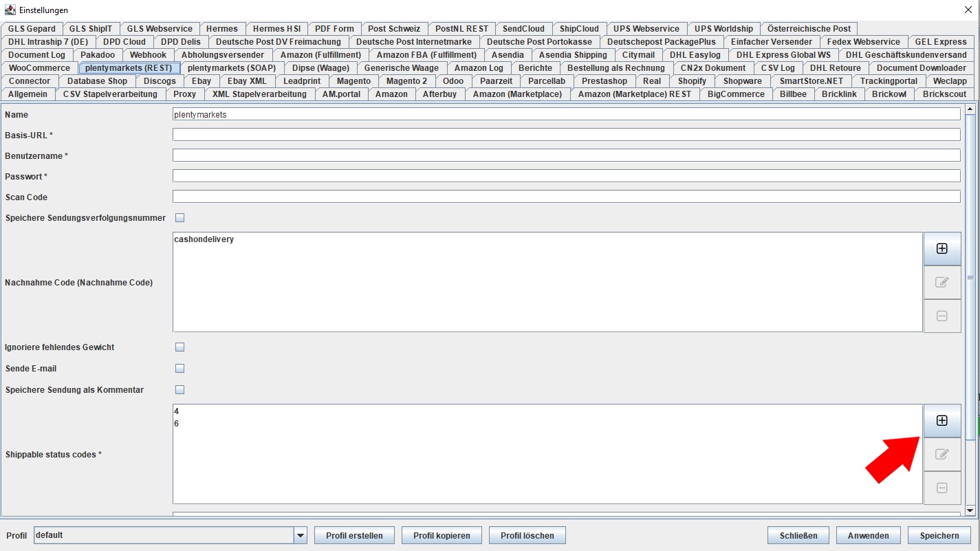Add a new Shippable status code
Screen dimensions: 980x551
(x=942, y=420)
